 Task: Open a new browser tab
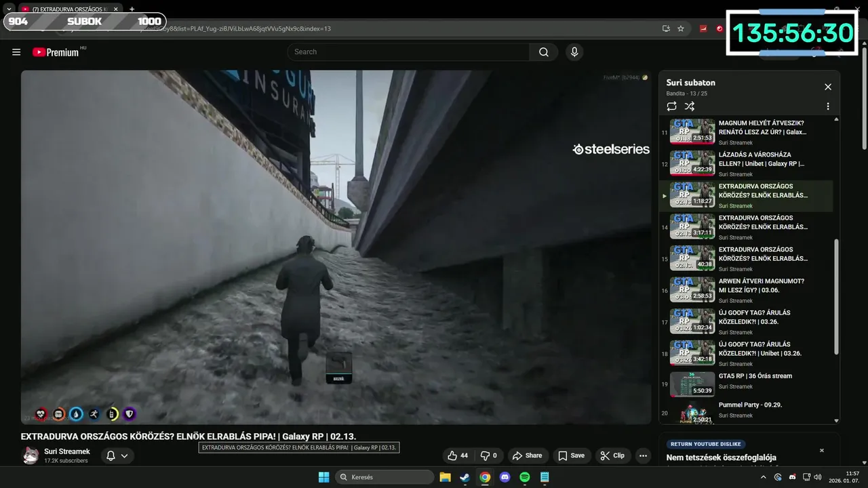[x=132, y=9]
